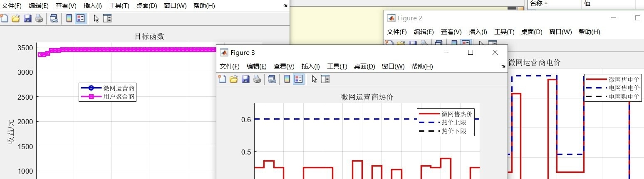
Task: Open 查看(V) menu in leftmost figure window
Action: tap(66, 6)
